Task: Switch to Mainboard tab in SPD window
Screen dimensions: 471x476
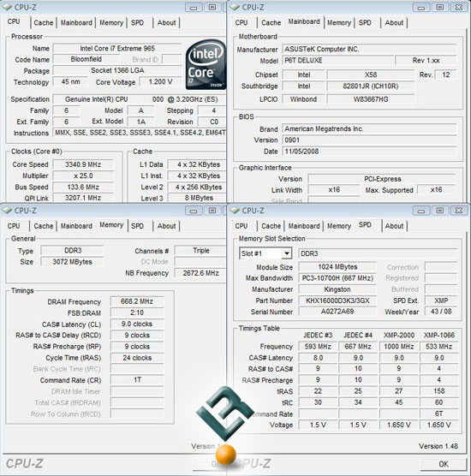Action: click(304, 226)
